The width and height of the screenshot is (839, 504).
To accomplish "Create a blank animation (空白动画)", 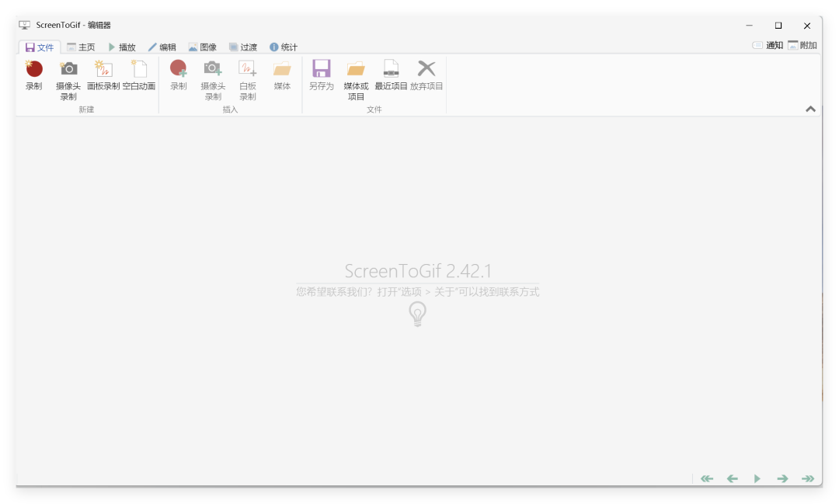I will (139, 75).
